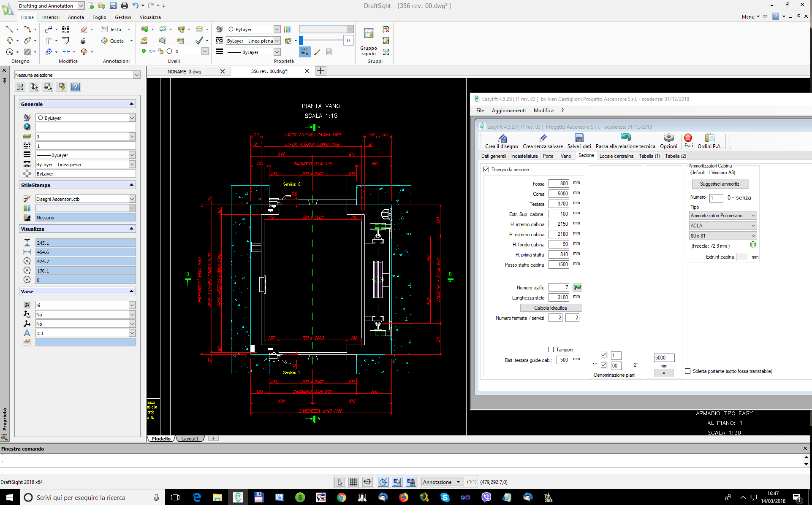Toggle the Snap button in status bar

339,482
